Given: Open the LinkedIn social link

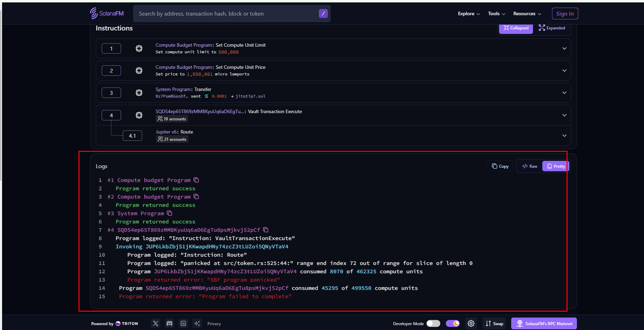Looking at the screenshot, I should [x=183, y=323].
